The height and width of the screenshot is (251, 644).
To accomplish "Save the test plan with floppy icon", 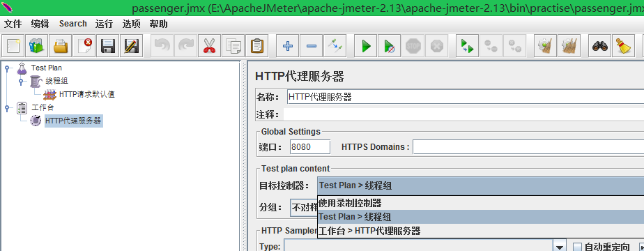I will (x=108, y=45).
